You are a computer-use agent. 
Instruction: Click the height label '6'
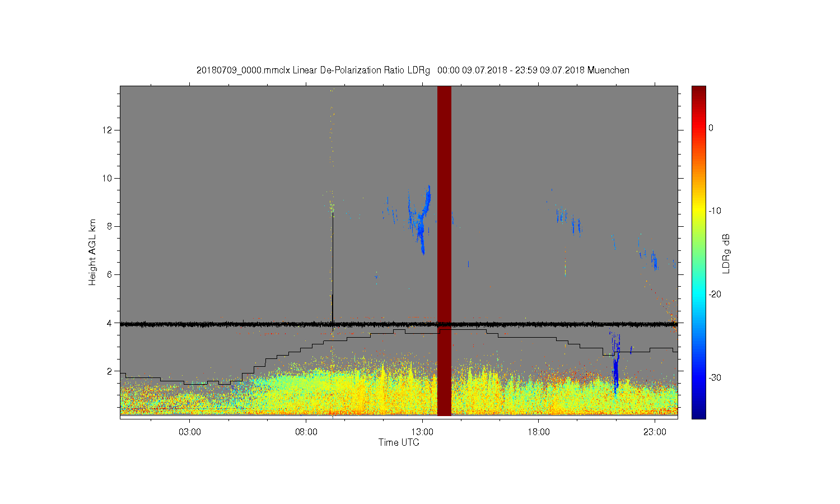[110, 274]
